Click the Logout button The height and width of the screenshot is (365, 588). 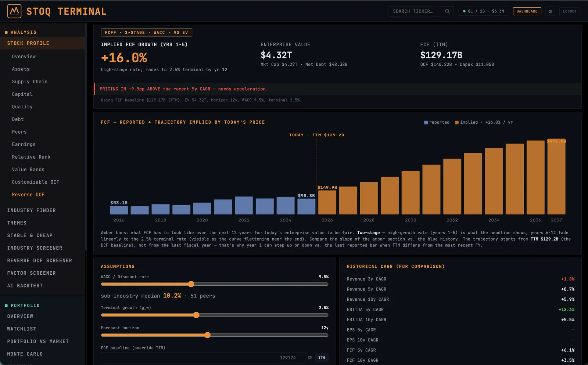click(570, 11)
